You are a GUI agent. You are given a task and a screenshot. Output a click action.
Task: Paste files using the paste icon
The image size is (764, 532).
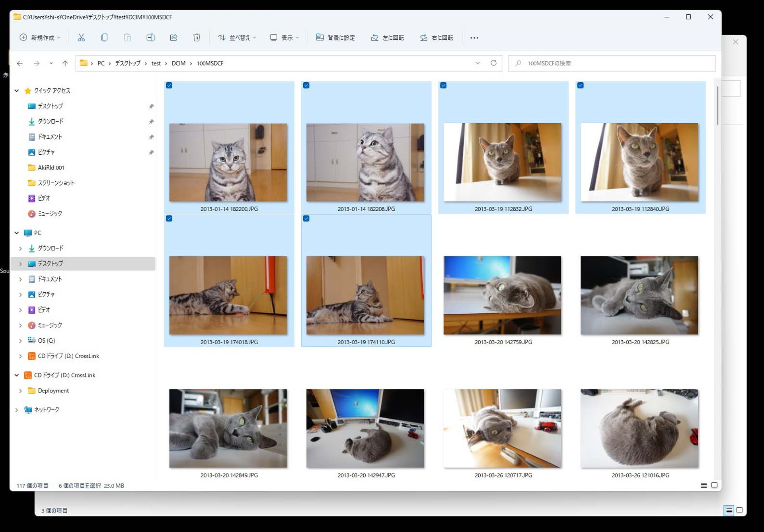(127, 37)
